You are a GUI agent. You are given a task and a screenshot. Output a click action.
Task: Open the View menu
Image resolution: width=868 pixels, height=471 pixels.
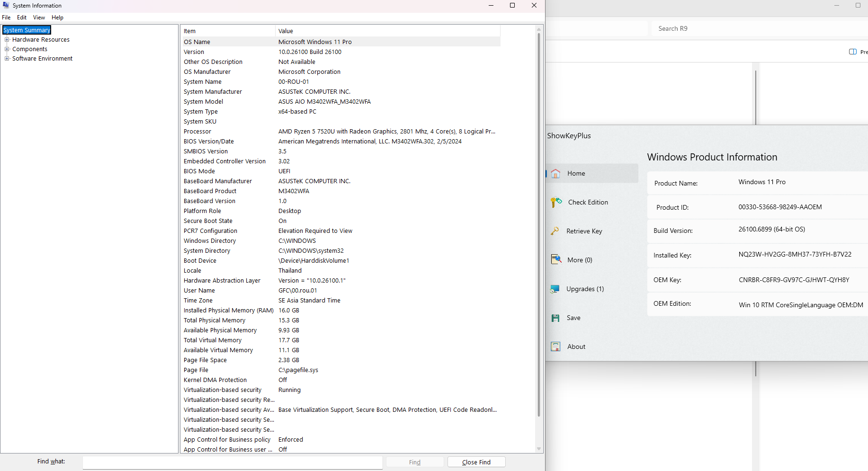click(39, 18)
